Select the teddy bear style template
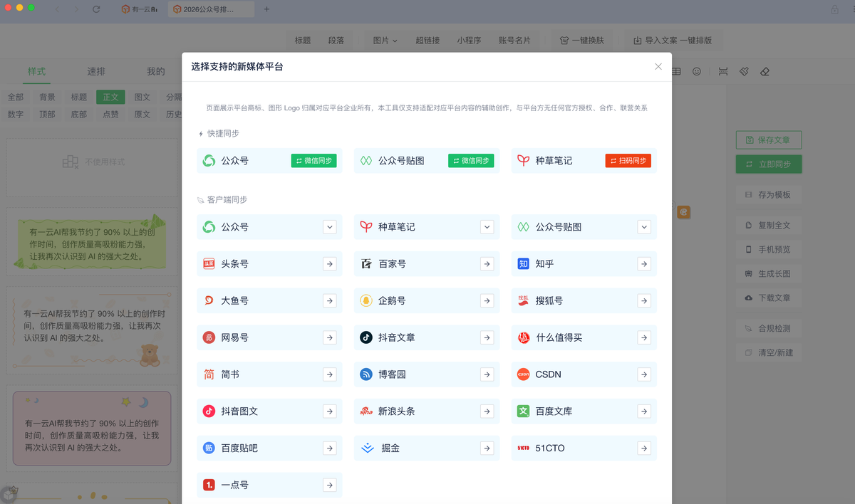The height and width of the screenshot is (504, 855). click(x=92, y=330)
